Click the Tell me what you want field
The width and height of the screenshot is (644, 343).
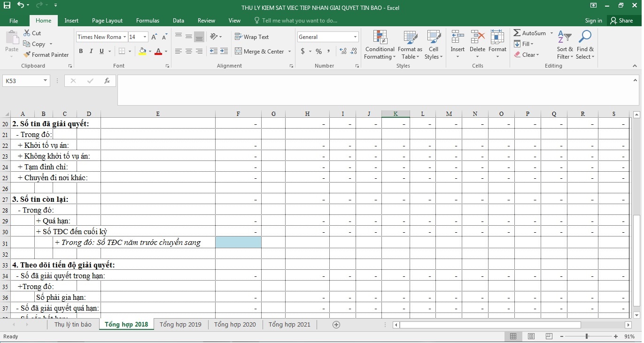pos(299,21)
